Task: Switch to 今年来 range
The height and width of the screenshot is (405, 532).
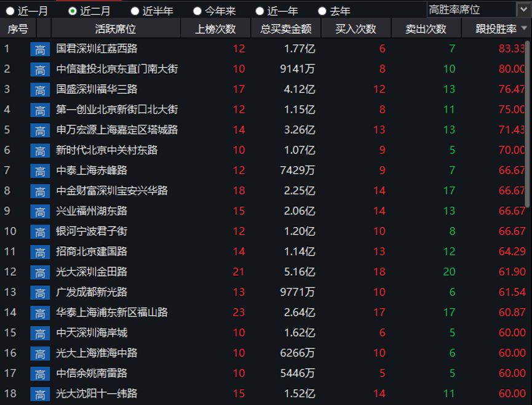Action: coord(215,11)
